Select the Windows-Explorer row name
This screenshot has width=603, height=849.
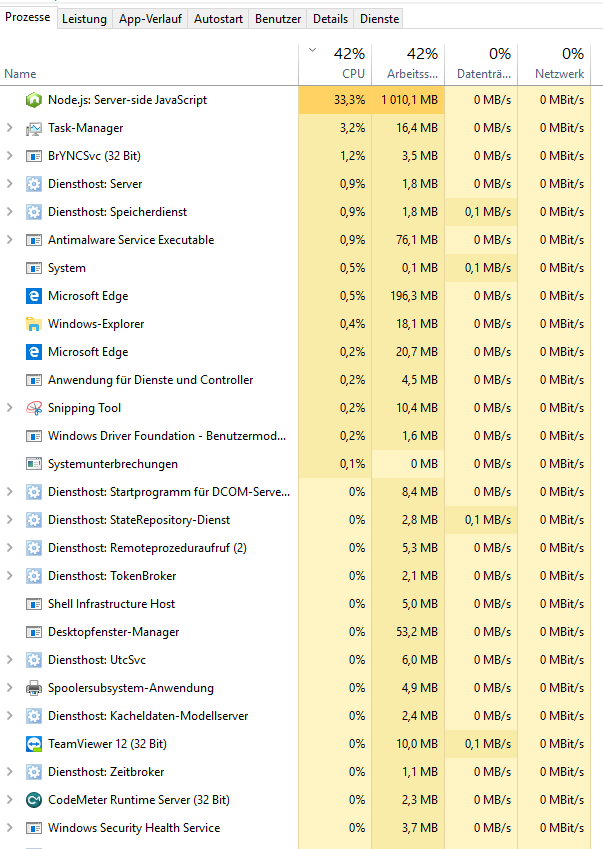click(96, 324)
